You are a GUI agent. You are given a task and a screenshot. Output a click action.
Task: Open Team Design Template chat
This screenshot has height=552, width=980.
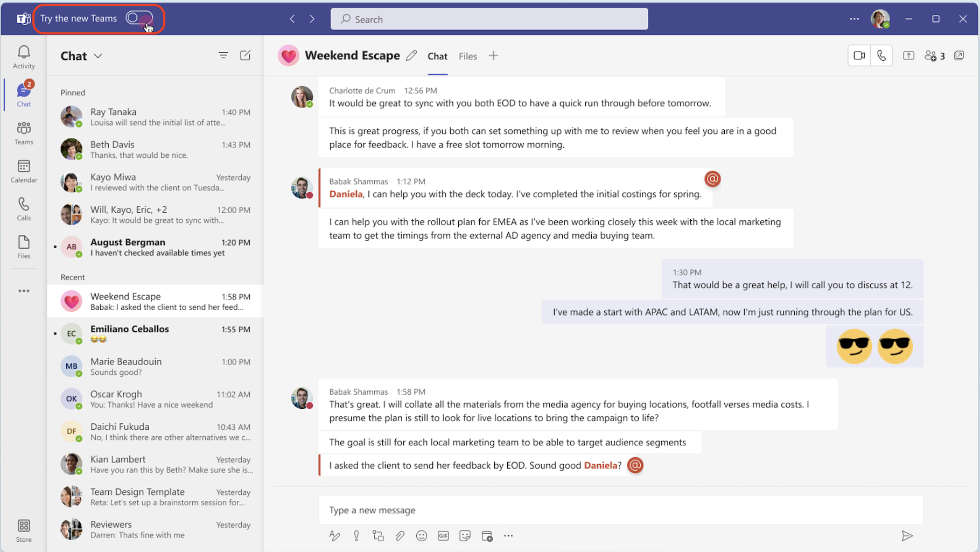(x=156, y=497)
